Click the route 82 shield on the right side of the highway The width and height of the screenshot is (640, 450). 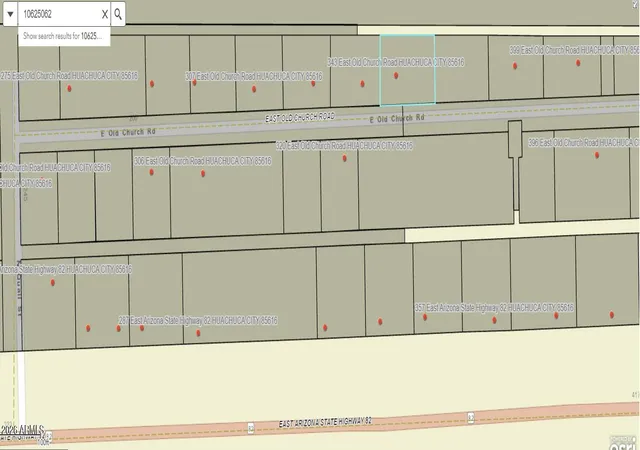[x=471, y=418]
